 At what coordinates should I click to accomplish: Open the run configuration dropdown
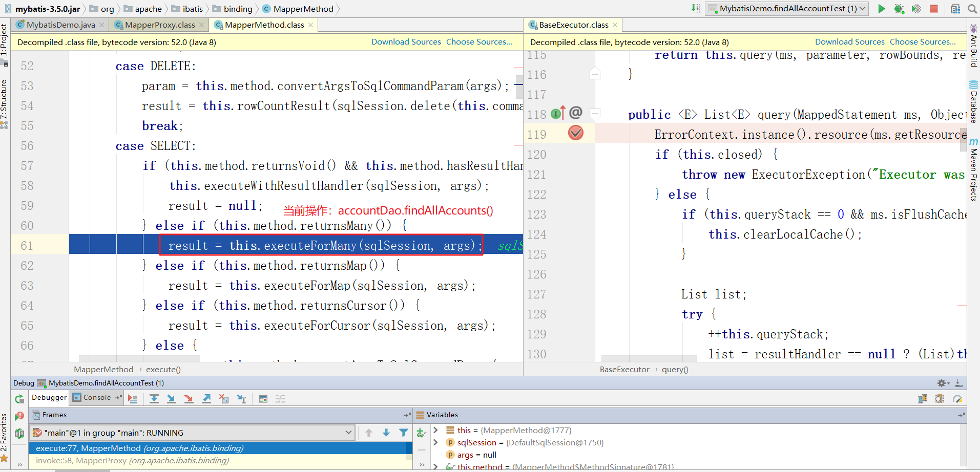787,9
